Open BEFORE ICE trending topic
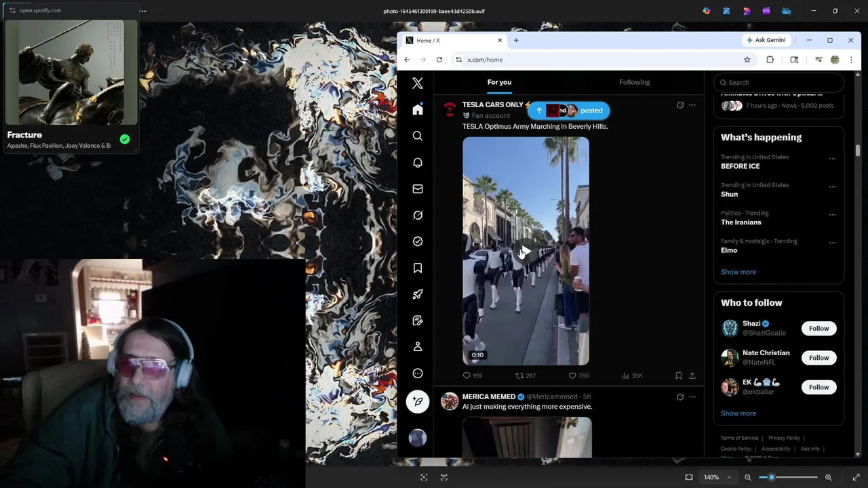Image resolution: width=868 pixels, height=488 pixels. coord(740,166)
